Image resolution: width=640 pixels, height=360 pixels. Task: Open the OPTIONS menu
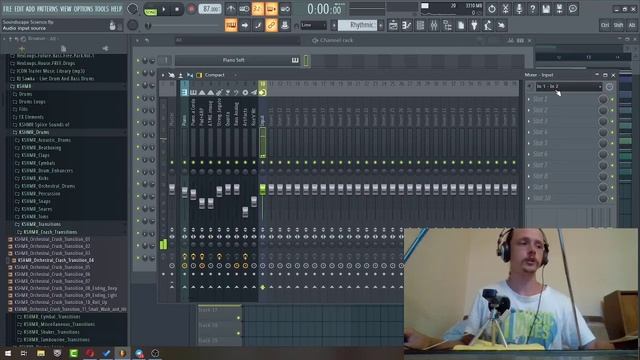(x=83, y=9)
